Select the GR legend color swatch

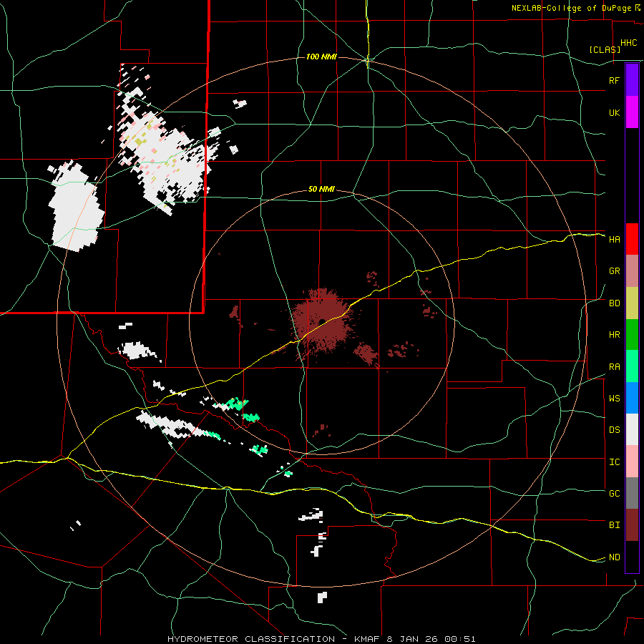(632, 271)
